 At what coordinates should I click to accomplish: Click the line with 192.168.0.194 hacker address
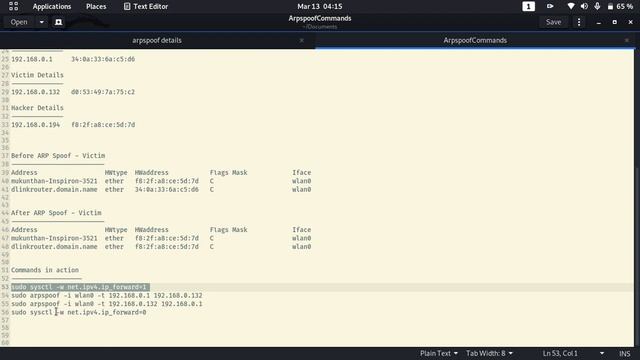point(73,124)
